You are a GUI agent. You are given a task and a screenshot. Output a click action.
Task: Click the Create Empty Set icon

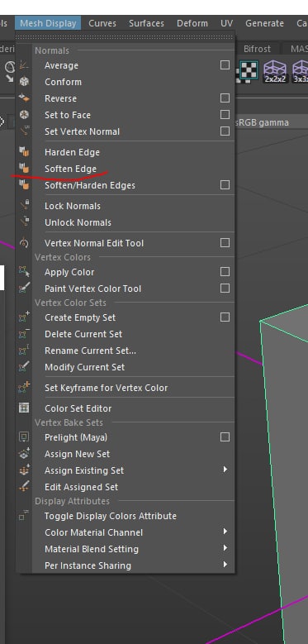pos(24,317)
